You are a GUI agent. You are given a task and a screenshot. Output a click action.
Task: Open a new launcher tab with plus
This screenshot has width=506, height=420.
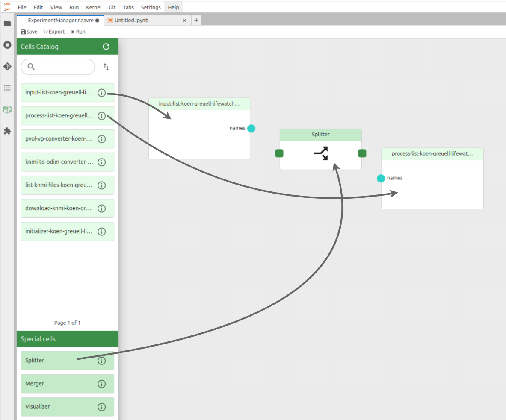point(196,20)
